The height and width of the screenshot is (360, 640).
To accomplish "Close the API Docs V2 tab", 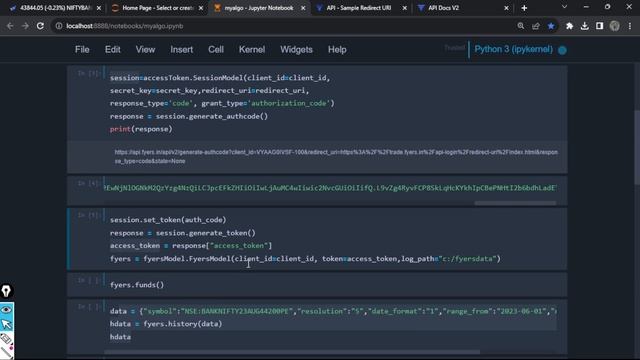I will pos(506,8).
